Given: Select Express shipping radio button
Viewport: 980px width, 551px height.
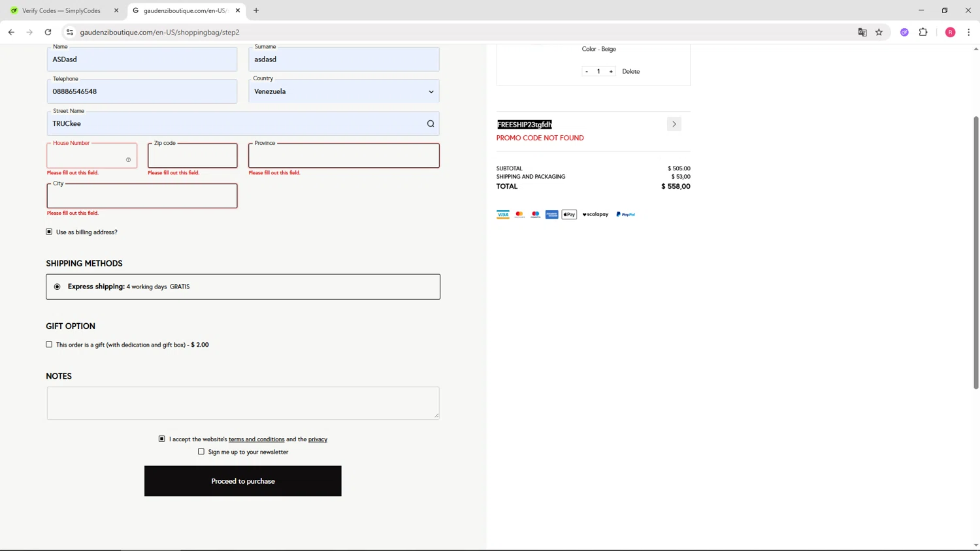Looking at the screenshot, I should pyautogui.click(x=57, y=287).
